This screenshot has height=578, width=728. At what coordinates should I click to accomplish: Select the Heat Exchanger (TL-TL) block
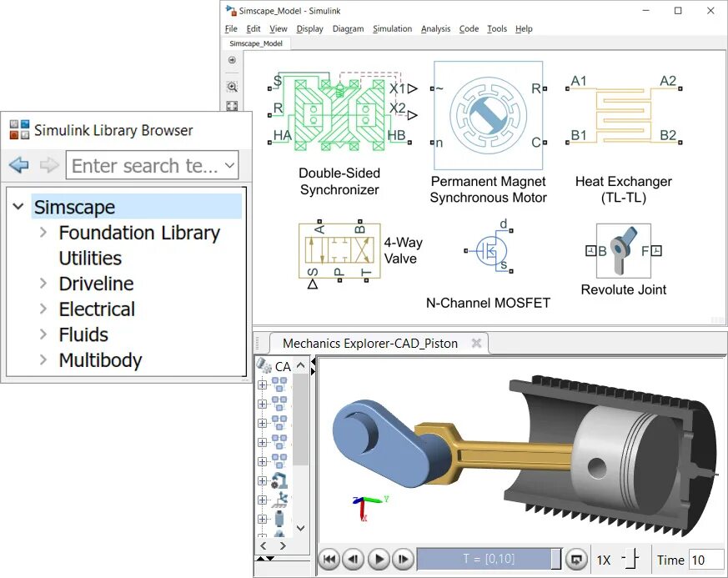click(x=624, y=114)
